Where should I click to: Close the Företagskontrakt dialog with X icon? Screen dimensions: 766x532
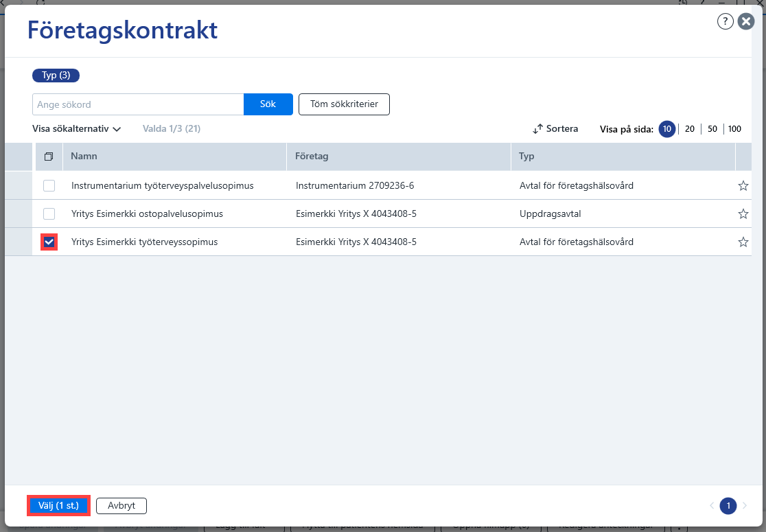pyautogui.click(x=746, y=21)
